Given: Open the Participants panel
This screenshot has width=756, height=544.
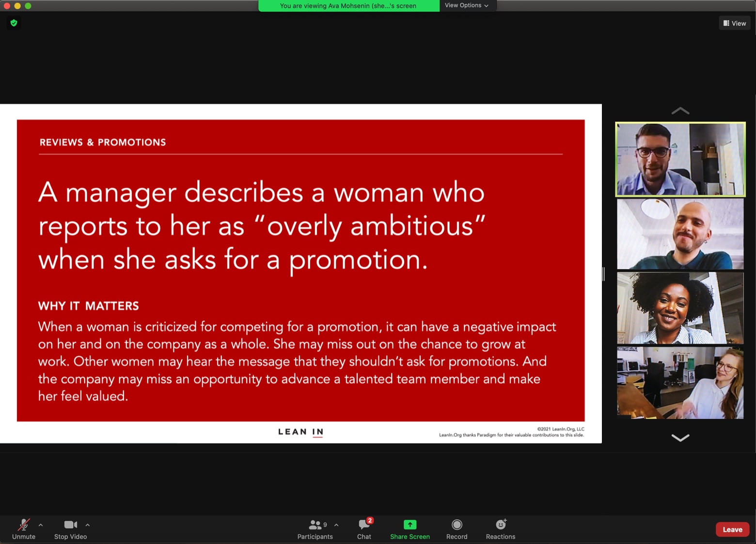Looking at the screenshot, I should coord(315,529).
